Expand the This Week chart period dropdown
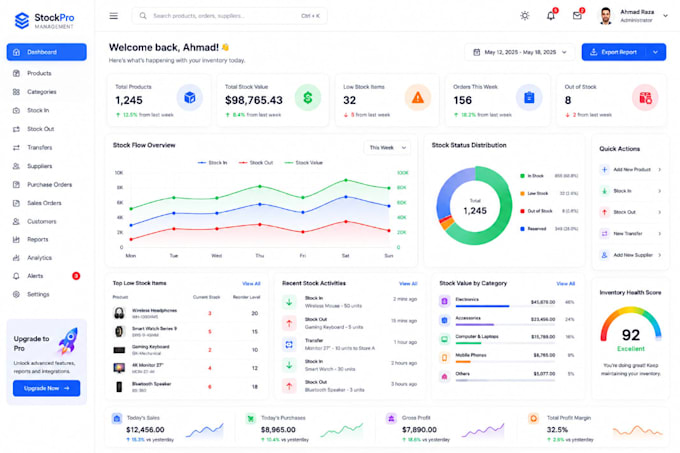The image size is (680, 453). (387, 147)
